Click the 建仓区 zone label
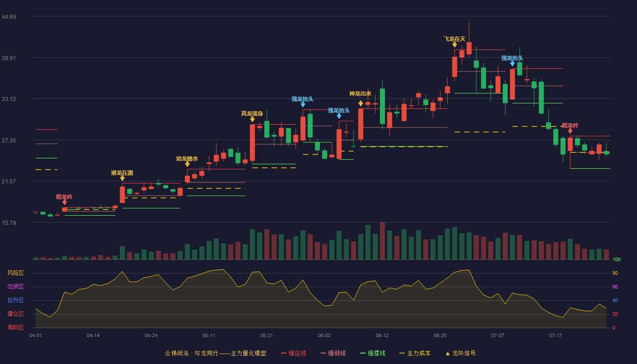Image resolution: width=637 pixels, height=364 pixels. (15, 314)
